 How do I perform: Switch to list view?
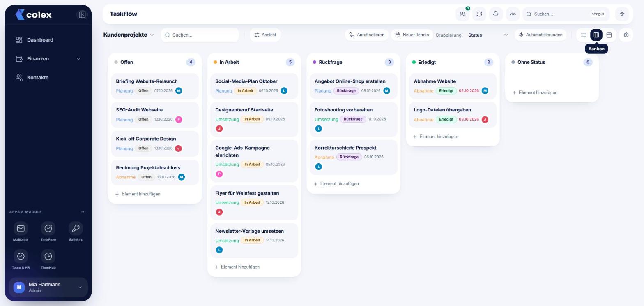tap(584, 35)
